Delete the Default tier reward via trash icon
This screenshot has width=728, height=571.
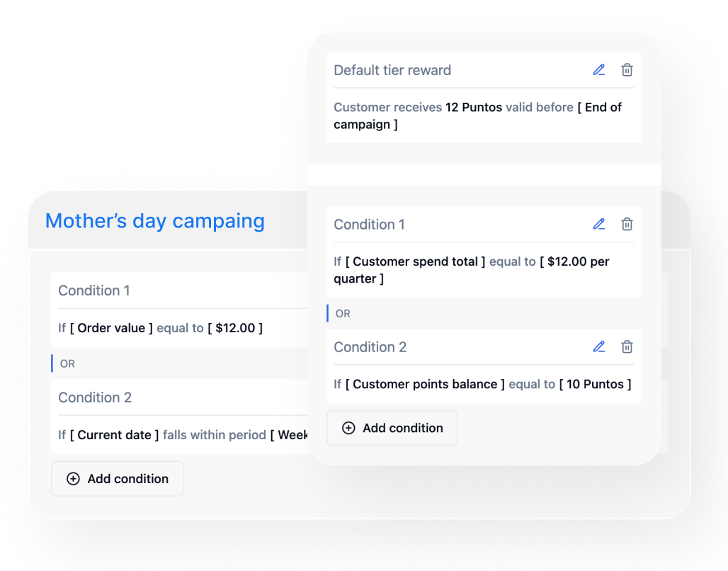(x=627, y=69)
